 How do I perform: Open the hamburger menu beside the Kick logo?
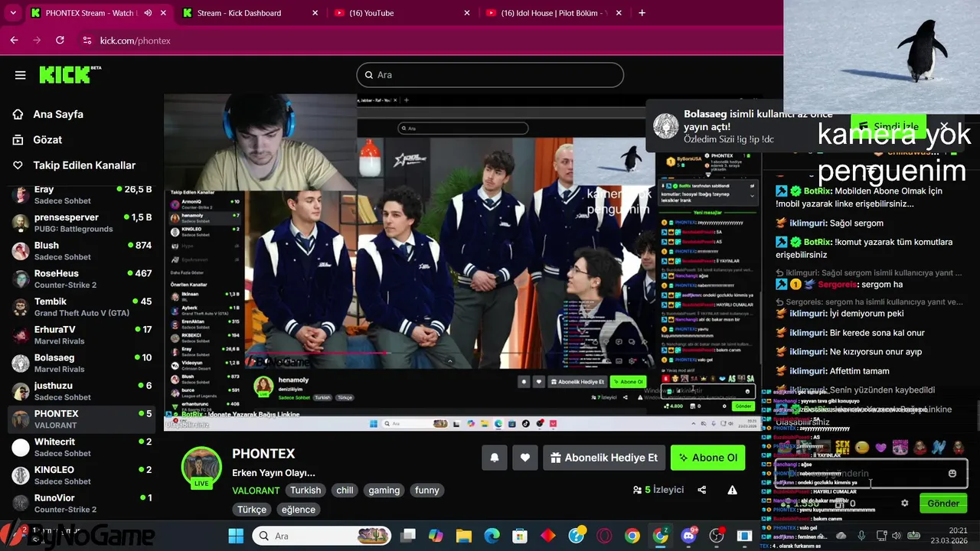[x=21, y=75]
